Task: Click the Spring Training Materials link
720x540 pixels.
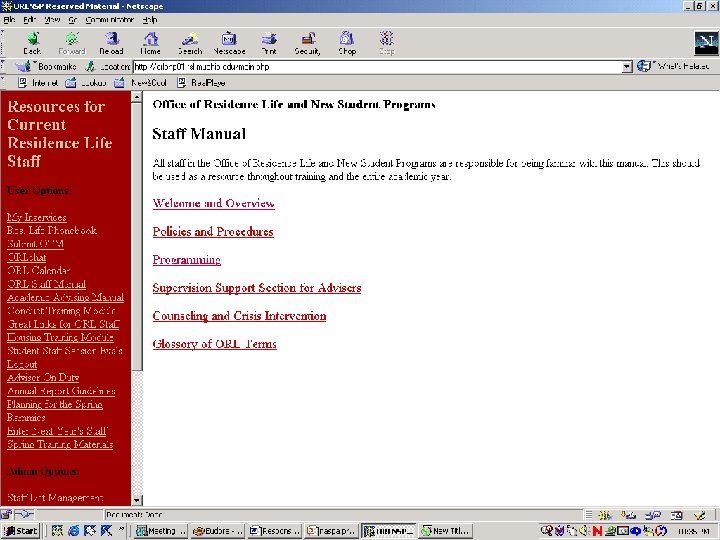Action: (x=60, y=444)
